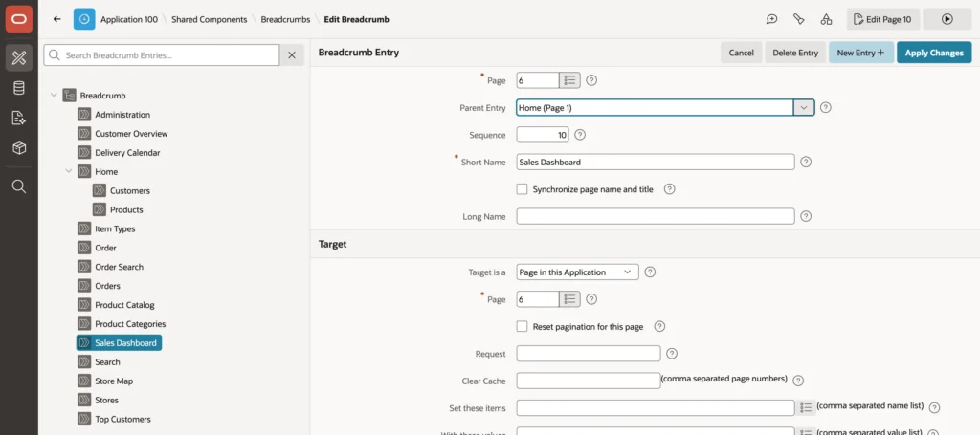Click the Application 100 breadcrumb link

pos(129,19)
